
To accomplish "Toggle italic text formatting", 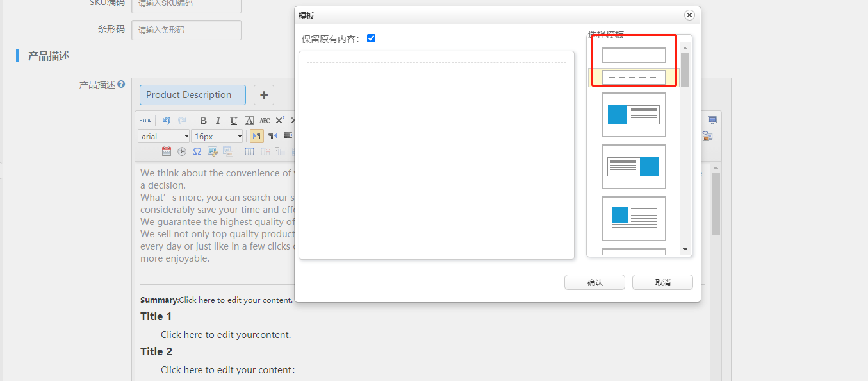I will tap(218, 121).
